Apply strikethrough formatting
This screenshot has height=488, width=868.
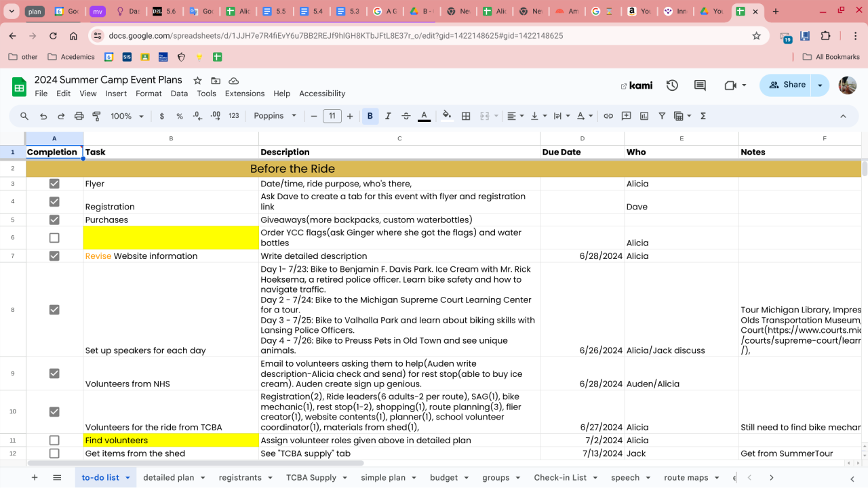tap(406, 116)
